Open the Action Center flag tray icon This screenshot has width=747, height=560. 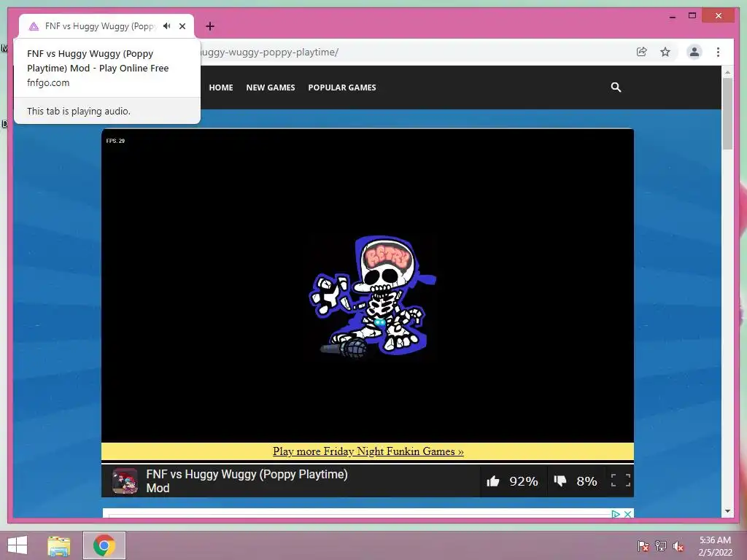[643, 545]
